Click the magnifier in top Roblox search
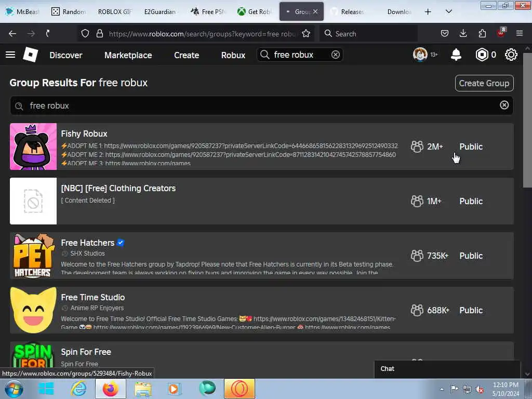 [x=264, y=55]
